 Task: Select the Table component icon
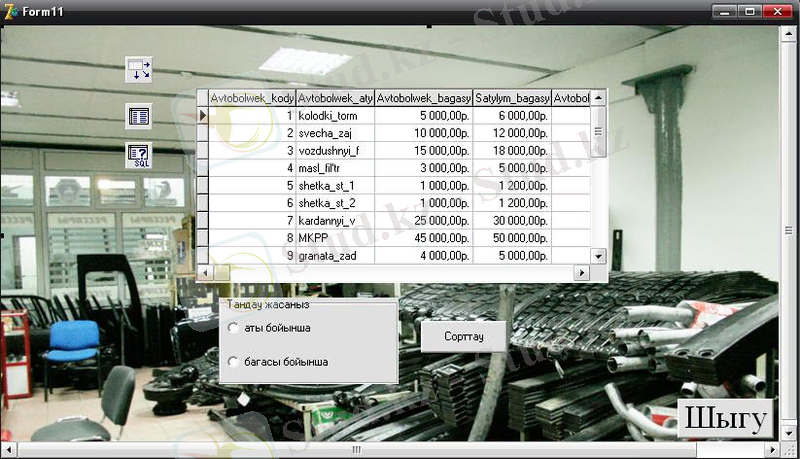pos(138,116)
